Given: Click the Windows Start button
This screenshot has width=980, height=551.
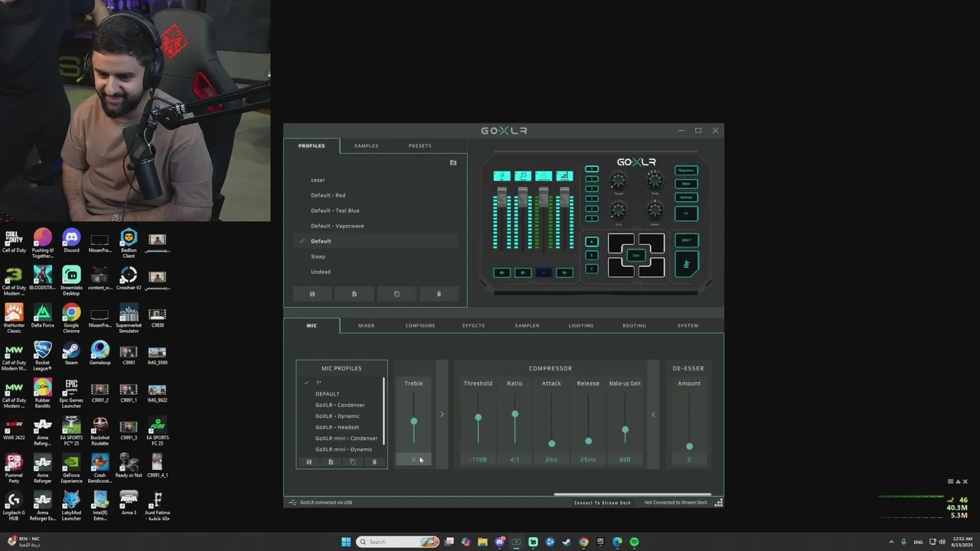Looking at the screenshot, I should [346, 542].
